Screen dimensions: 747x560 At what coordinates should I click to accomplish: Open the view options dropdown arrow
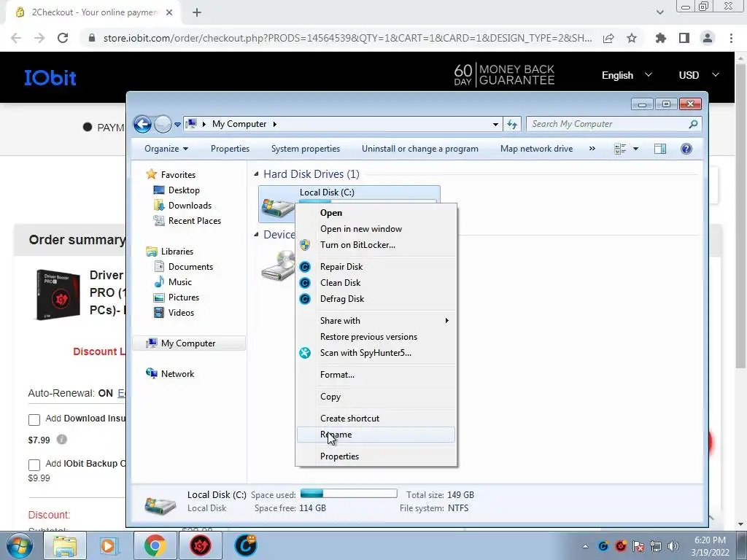(635, 149)
